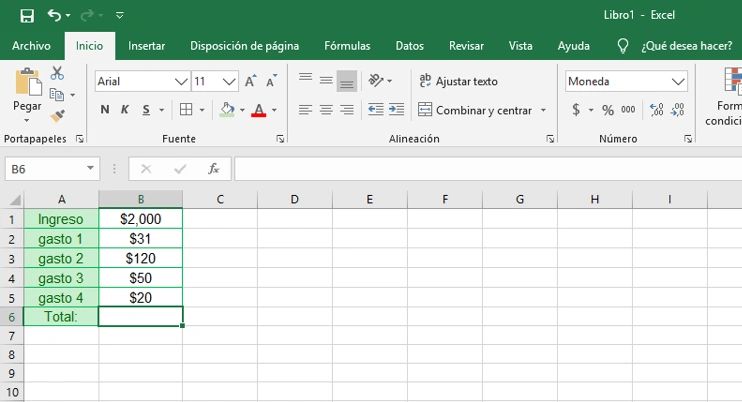
Task: Toggle Ajustar texto wrap option
Action: coord(458,81)
